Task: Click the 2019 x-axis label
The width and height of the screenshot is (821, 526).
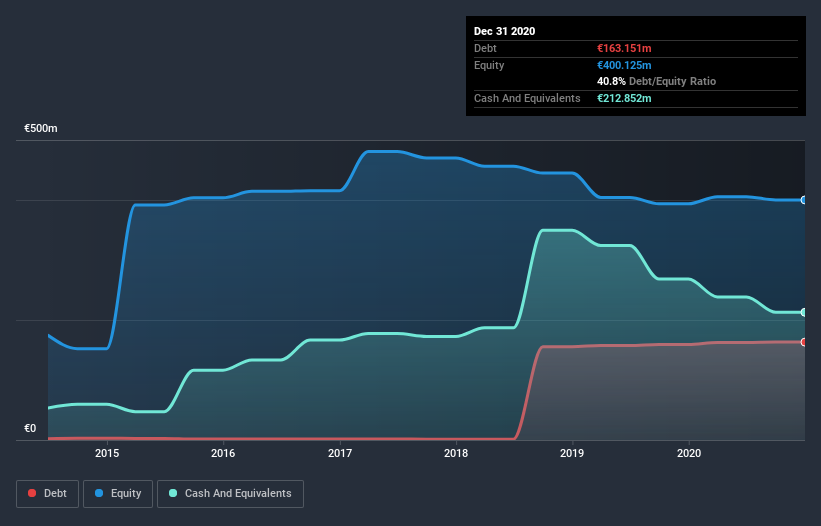Action: click(572, 453)
